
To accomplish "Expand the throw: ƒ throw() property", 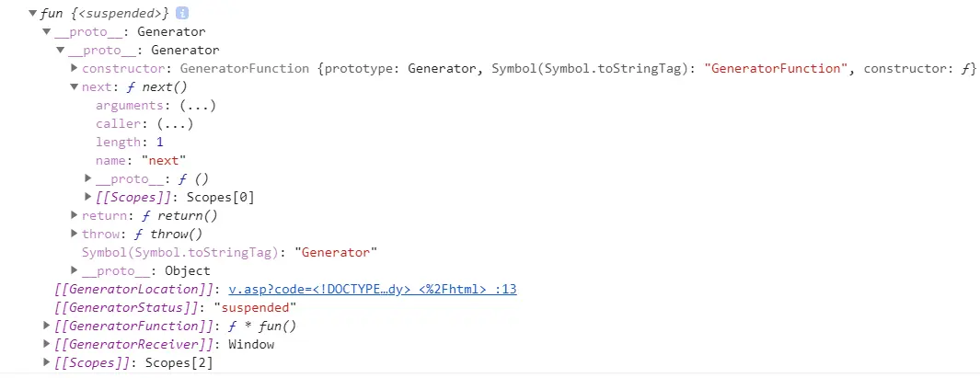I will click(x=75, y=234).
